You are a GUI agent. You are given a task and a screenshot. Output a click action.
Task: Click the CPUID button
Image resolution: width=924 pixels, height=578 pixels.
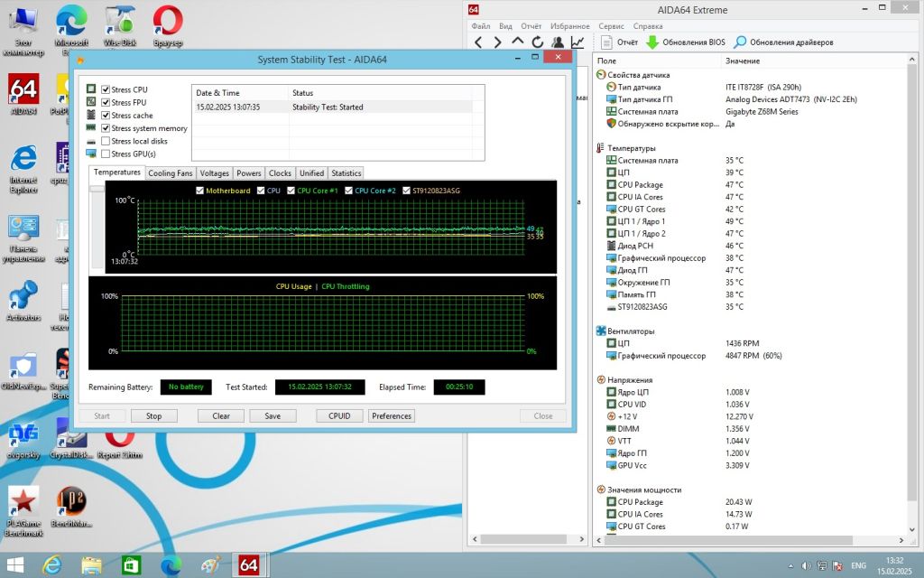(339, 415)
